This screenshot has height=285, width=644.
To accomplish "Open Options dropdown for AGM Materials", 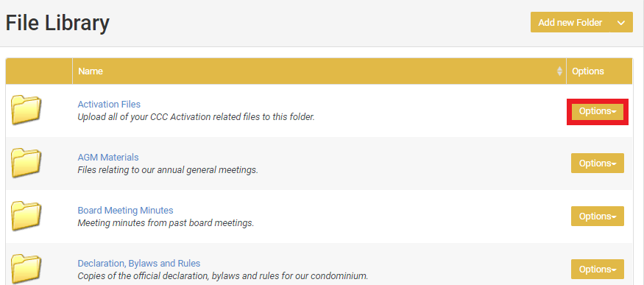I will [598, 163].
